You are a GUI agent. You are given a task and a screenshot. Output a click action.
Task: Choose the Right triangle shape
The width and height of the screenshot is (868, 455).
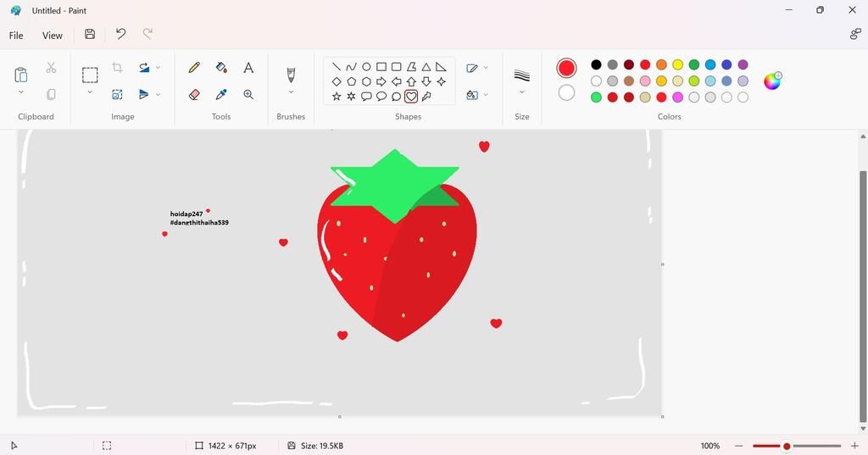coord(441,67)
